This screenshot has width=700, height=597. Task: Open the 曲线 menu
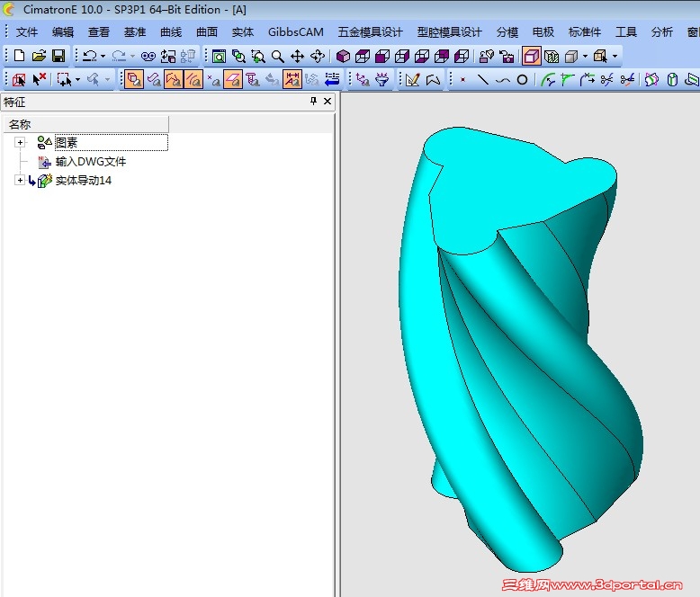pos(171,32)
